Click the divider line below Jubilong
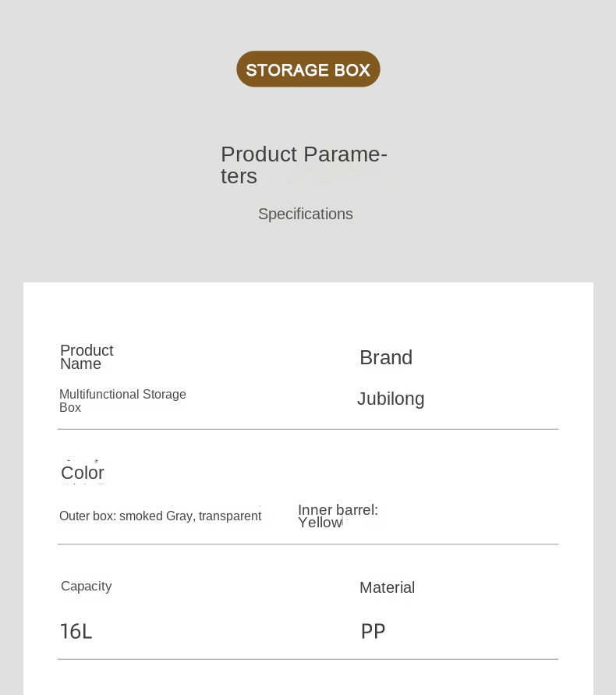Image resolution: width=616 pixels, height=695 pixels. coord(308,429)
